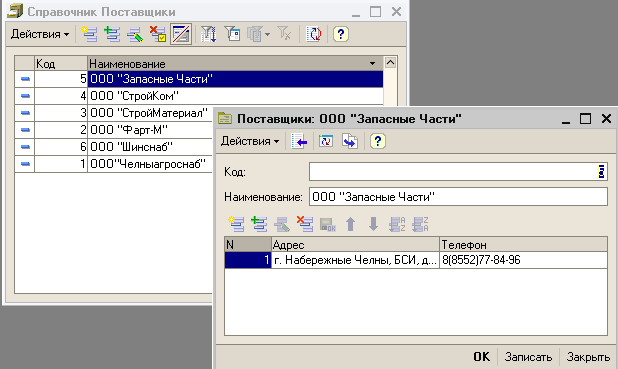Click item icon of row with code 2
This screenshot has height=369, width=618.
25,130
